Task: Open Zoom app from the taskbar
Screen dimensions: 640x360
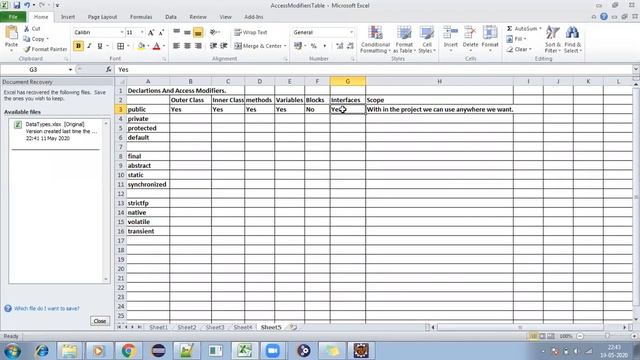Action: (x=273, y=350)
